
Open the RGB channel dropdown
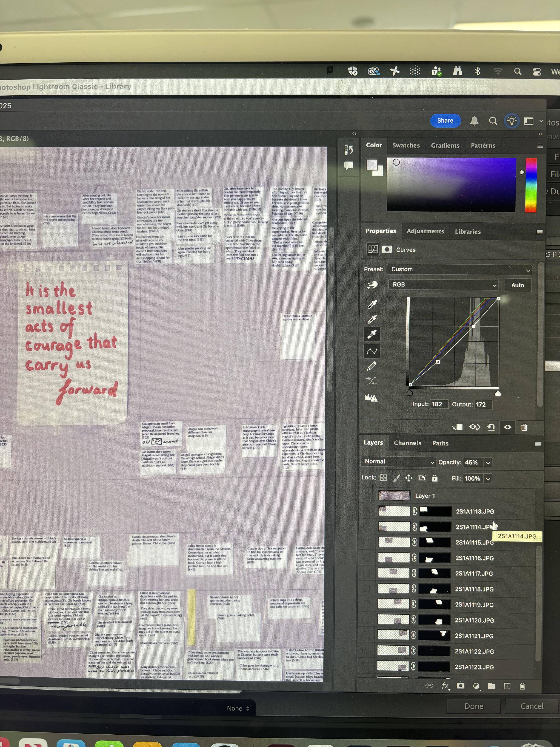(443, 285)
